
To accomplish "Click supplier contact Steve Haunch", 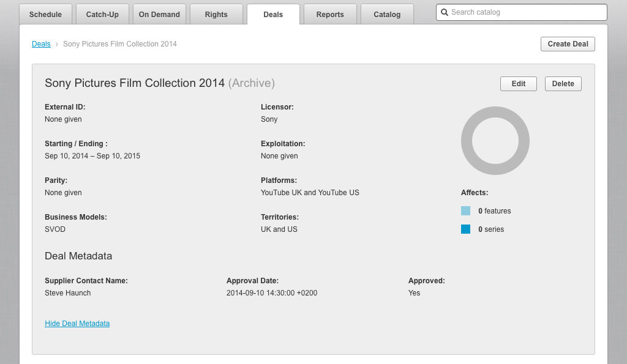I will [67, 293].
